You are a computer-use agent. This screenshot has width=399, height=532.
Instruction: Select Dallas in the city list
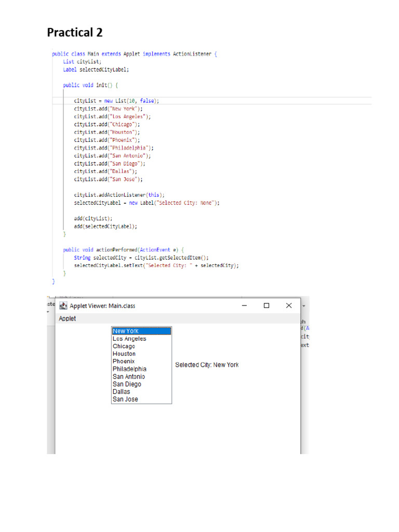coord(122,392)
